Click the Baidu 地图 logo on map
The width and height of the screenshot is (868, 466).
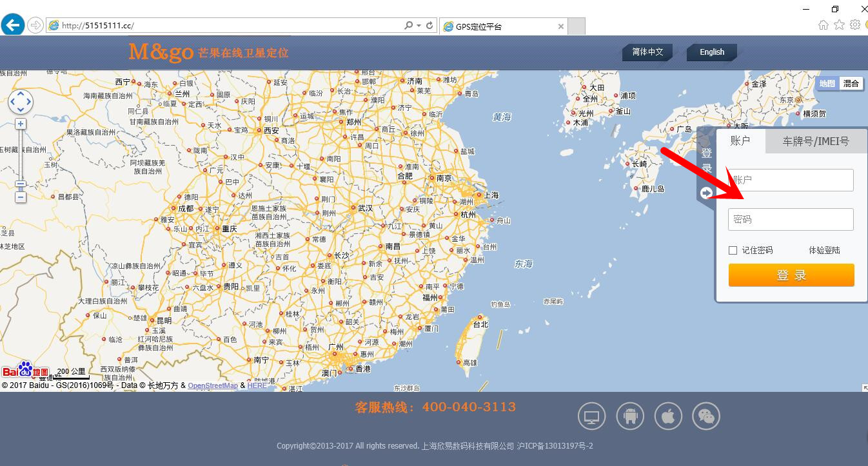point(25,370)
